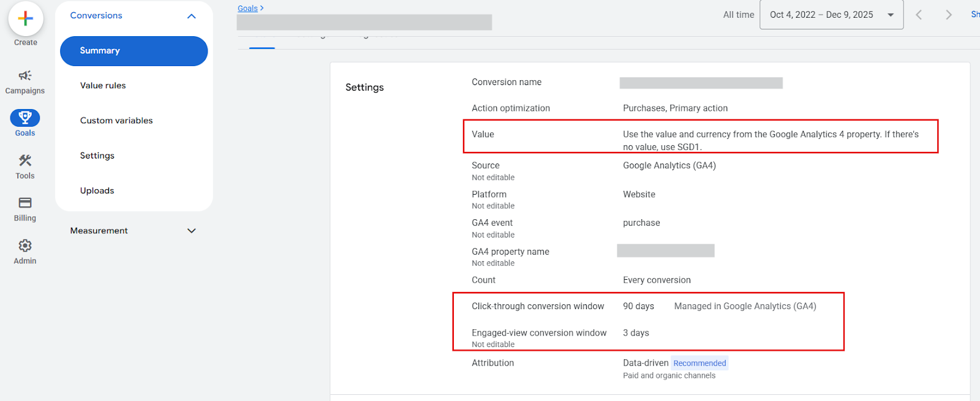Collapse the Conversions section chevron
Viewport: 980px width, 401px height.
(x=192, y=16)
